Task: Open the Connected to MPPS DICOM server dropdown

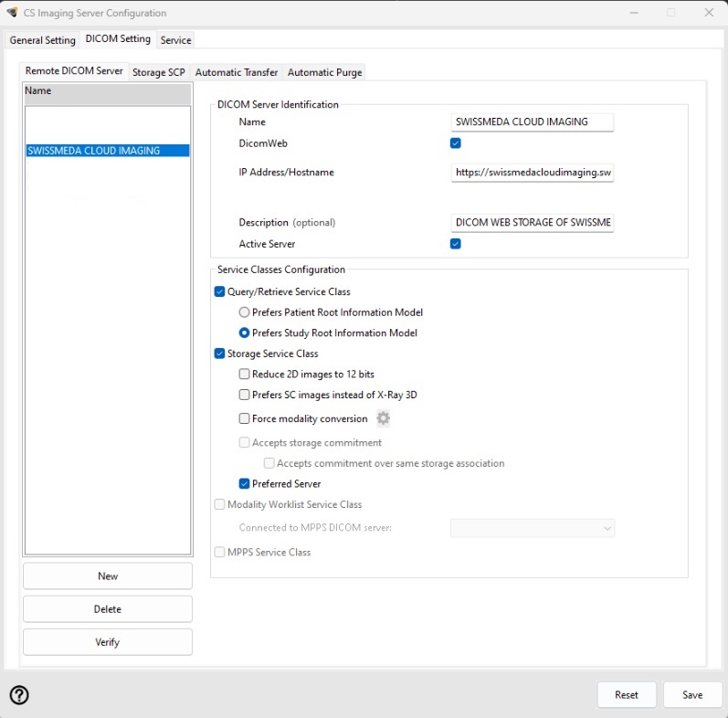Action: [533, 528]
